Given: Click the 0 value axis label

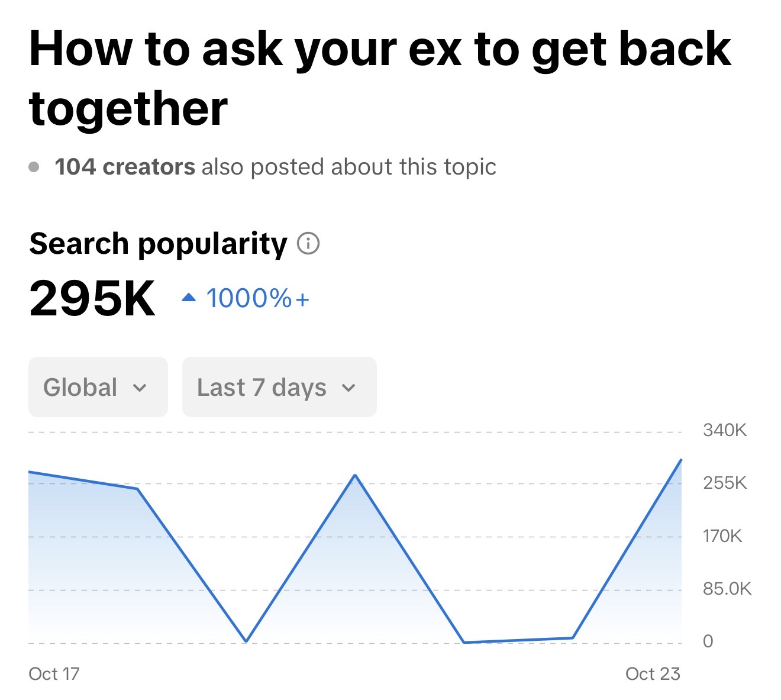Looking at the screenshot, I should coord(707,640).
